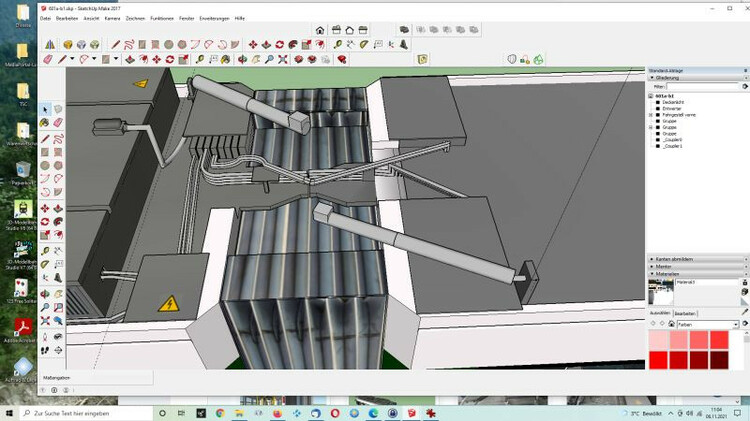Choose the Tape Measure tool in top toolbar
The height and width of the screenshot is (421, 750).
pos(338,44)
